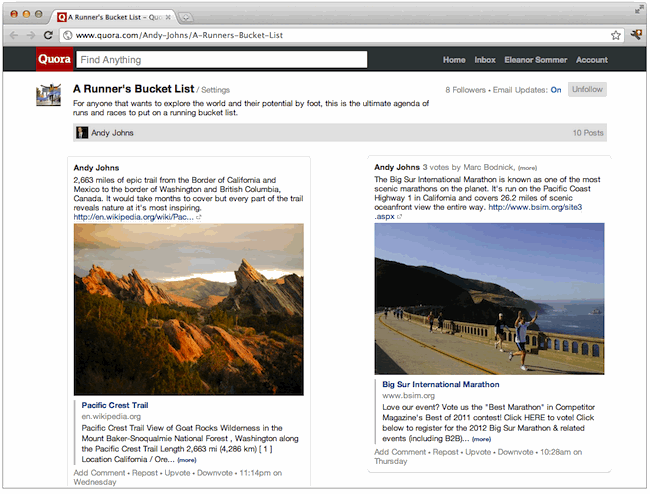This screenshot has width=650, height=494.
Task: Click the A Runner's Bucket List heading
Action: point(133,89)
